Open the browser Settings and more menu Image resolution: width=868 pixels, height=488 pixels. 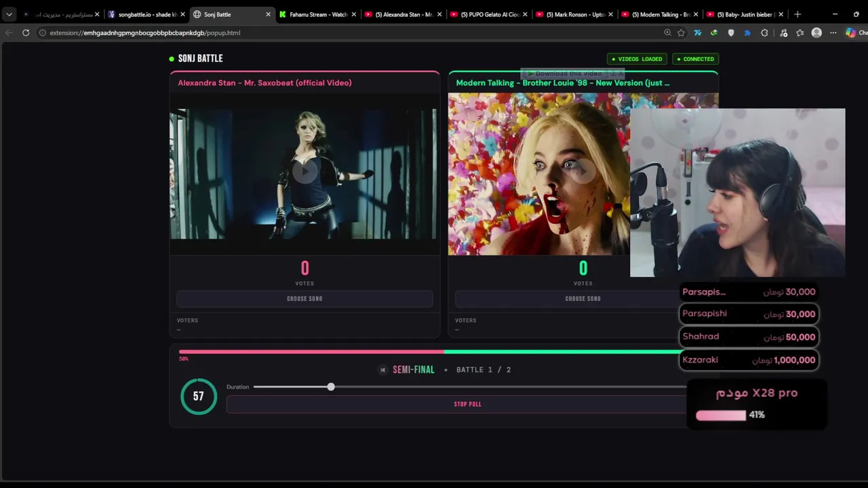coord(833,33)
